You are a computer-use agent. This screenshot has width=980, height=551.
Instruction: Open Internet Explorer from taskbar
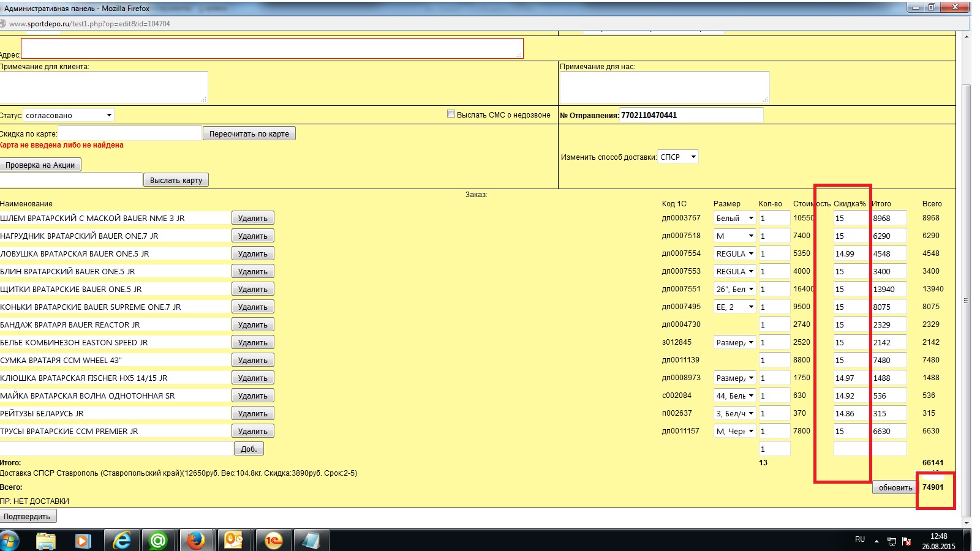coord(122,541)
